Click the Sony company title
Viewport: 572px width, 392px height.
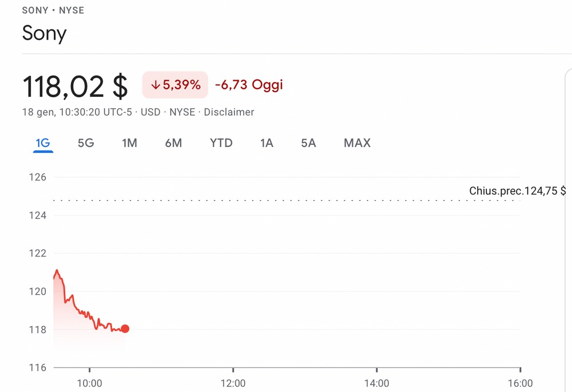pos(44,33)
